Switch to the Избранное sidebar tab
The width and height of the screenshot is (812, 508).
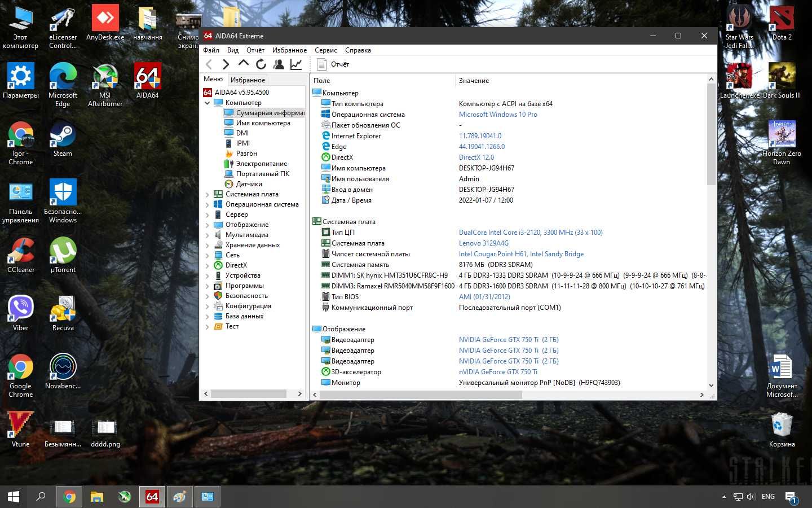(248, 80)
